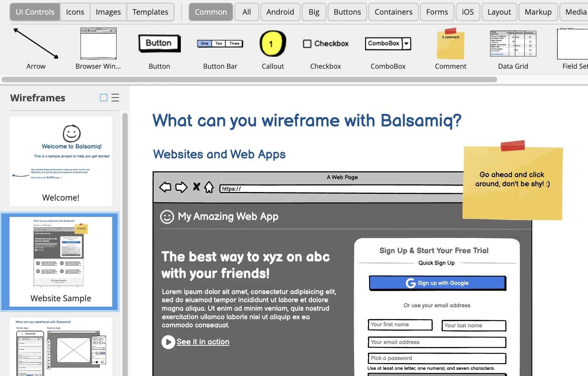588x376 pixels.
Task: Switch to the Icons tab
Action: (75, 12)
